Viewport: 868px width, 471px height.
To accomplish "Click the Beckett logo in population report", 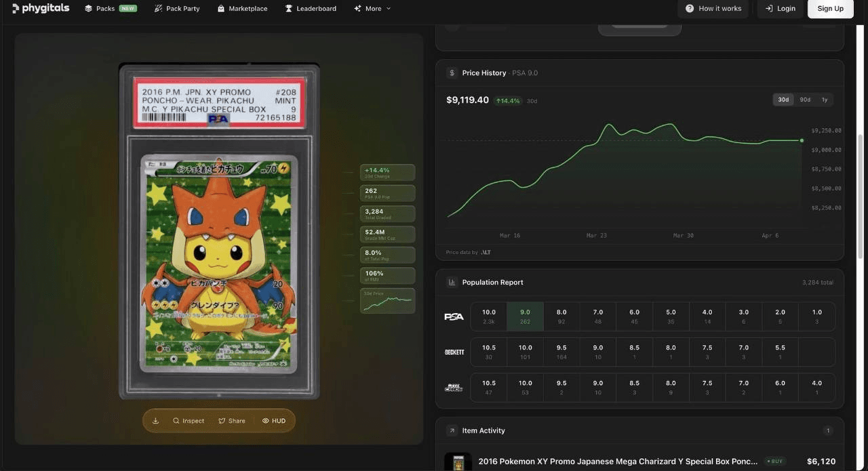I will [x=454, y=352].
